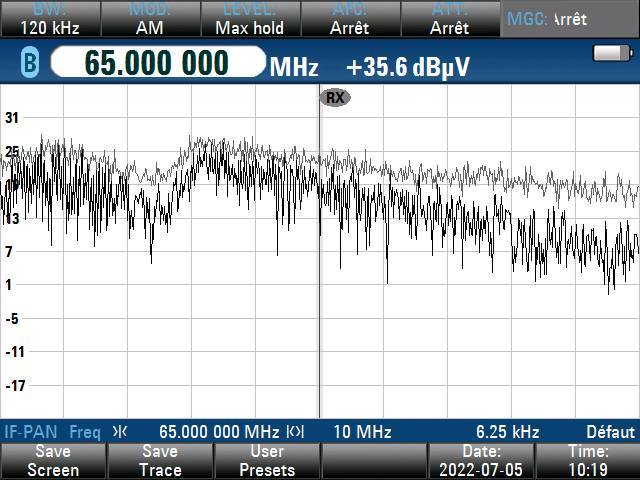Click the 6.25 kHz step value

(507, 432)
